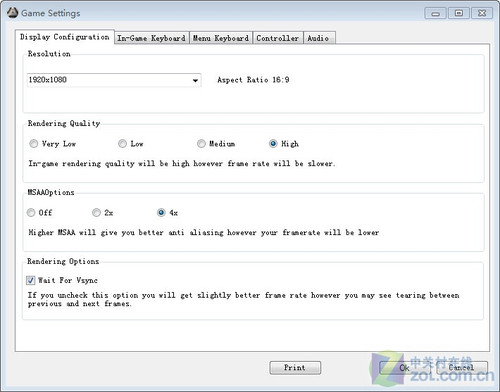Click the High quality description text
Viewport: 500px width, 392px height.
tap(182, 164)
